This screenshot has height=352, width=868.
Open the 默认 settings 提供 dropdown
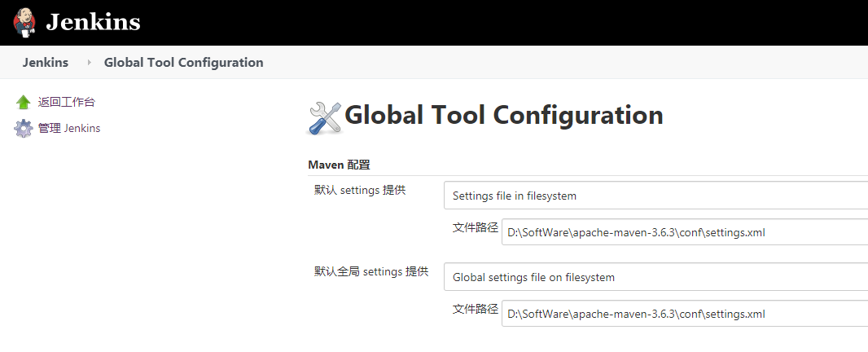pyautogui.click(x=655, y=196)
